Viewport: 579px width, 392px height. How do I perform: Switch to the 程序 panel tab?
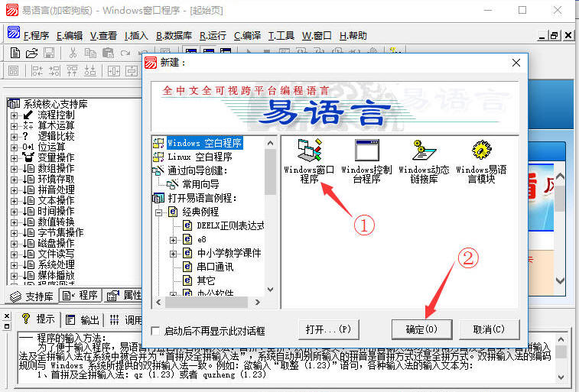tap(80, 296)
